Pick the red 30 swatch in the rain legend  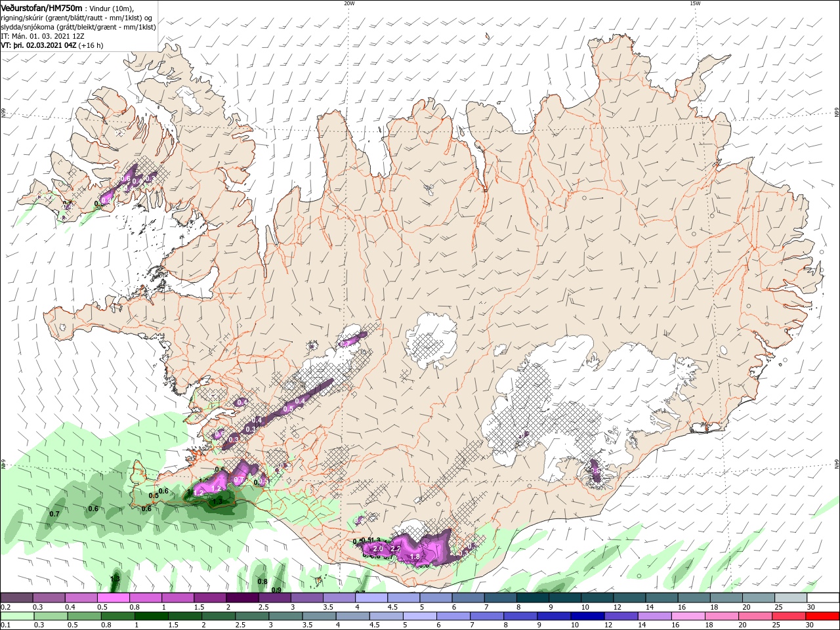(822, 616)
